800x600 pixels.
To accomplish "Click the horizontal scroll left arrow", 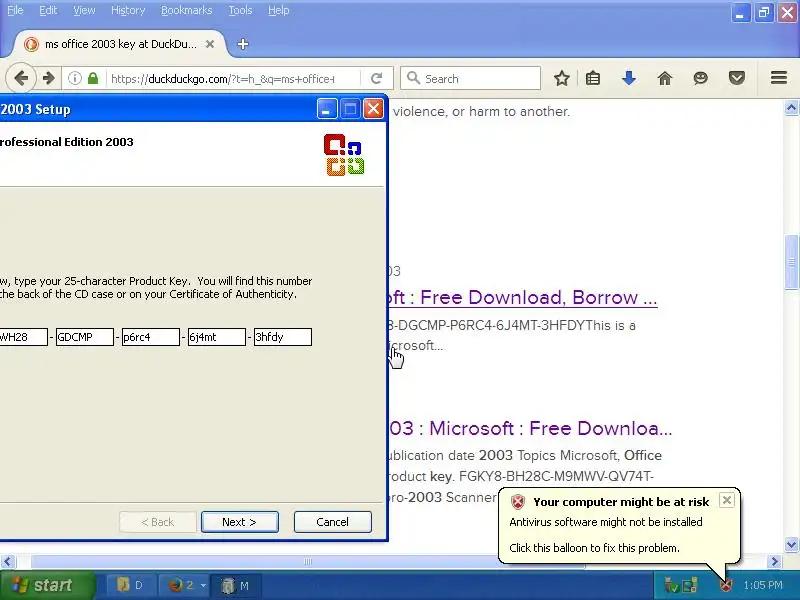I will coord(7,562).
